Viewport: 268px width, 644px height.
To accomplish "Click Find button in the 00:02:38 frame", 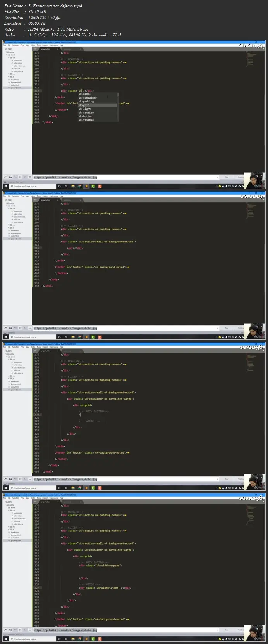I will click(227, 630).
